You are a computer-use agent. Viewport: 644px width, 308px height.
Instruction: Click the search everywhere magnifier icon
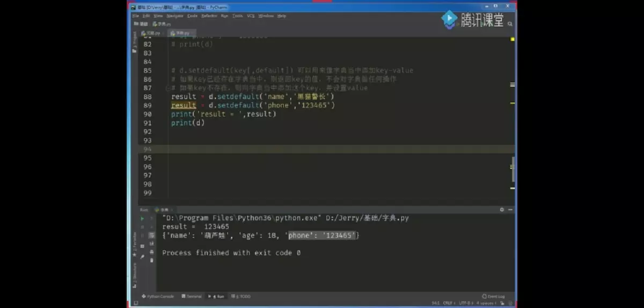pos(510,24)
